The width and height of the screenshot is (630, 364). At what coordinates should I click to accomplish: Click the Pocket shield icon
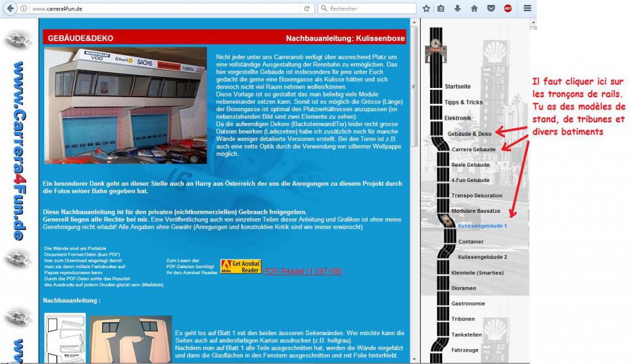pos(491,9)
